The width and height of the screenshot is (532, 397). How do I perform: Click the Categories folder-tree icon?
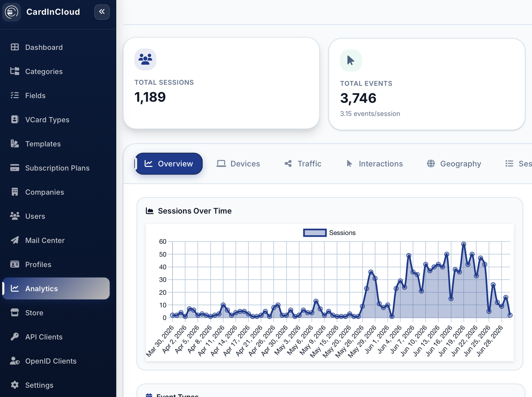tap(15, 71)
